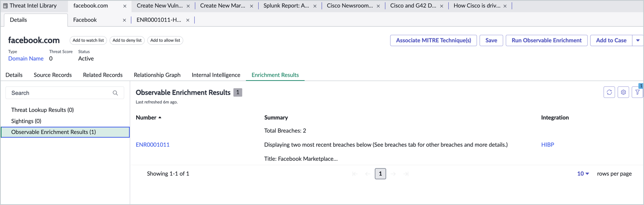Click the Add to Case button
Image resolution: width=644 pixels, height=205 pixels.
click(x=611, y=40)
